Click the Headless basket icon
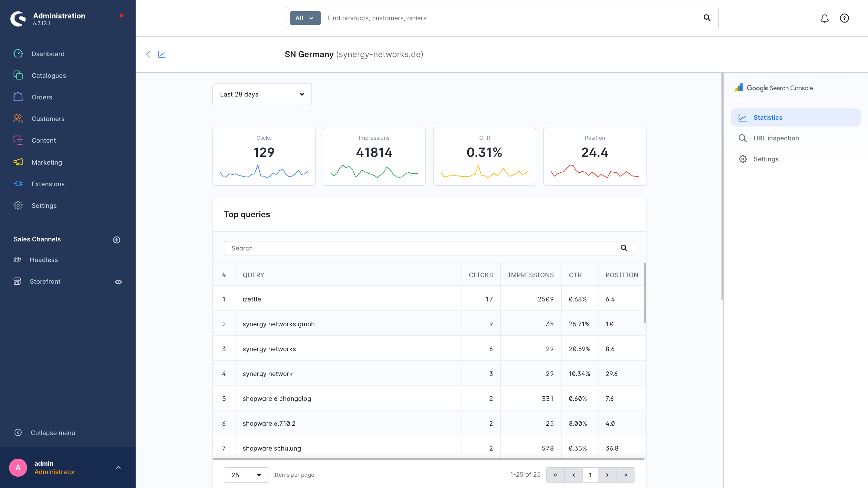Viewport: 868px width, 488px height. [17, 260]
